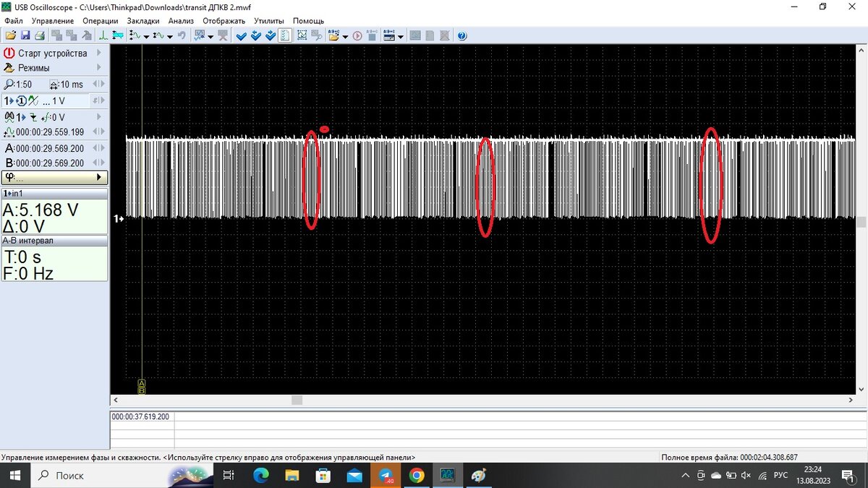Open the Анализ menu
This screenshot has height=488, width=868.
(181, 21)
